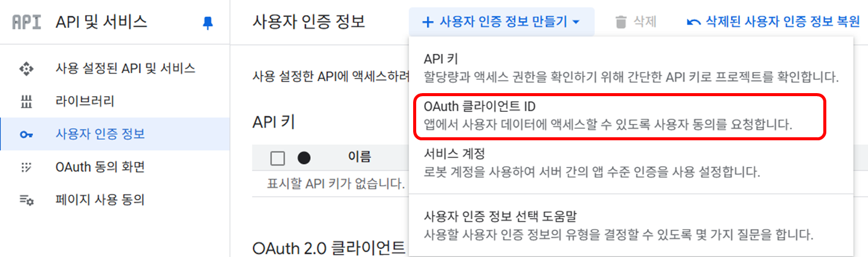Select 사용자 인증 정보 in sidebar
Screen dimensions: 868x257
115,134
